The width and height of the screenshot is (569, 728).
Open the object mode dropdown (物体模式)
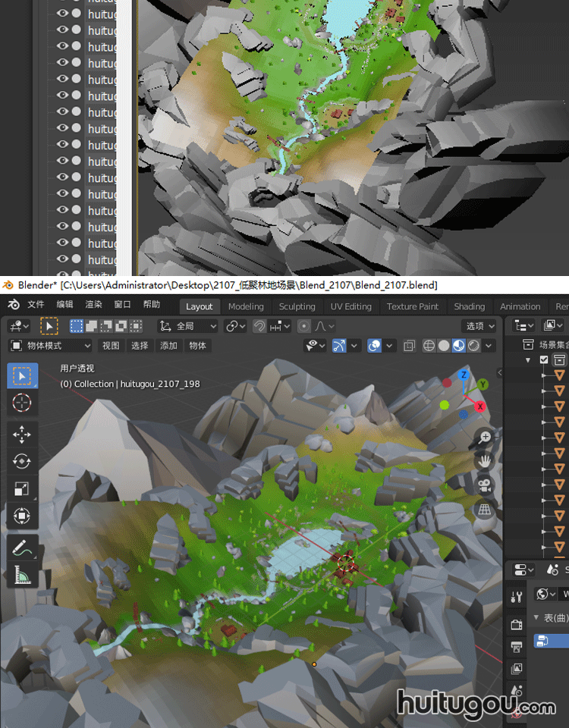50,346
